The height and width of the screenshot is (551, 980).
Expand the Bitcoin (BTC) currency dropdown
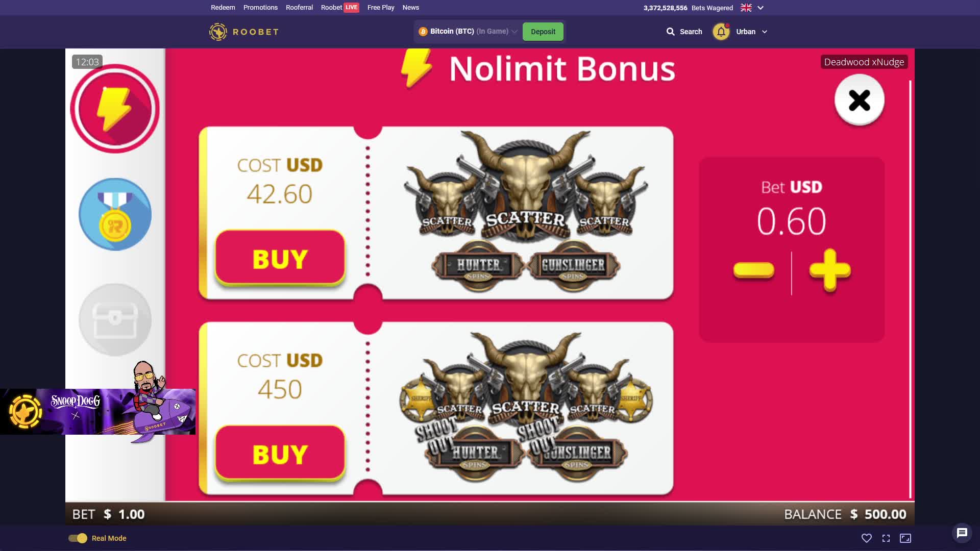[x=468, y=32]
